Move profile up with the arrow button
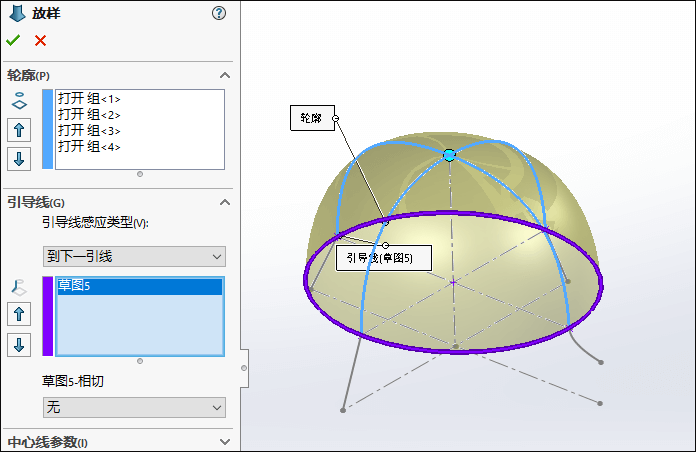This screenshot has width=696, height=452. coord(19,130)
